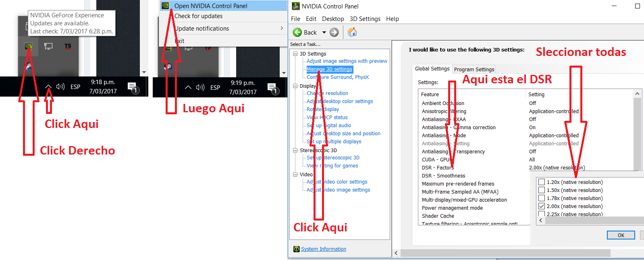
Task: Click the grey Forward arrow icon
Action: pos(334,32)
